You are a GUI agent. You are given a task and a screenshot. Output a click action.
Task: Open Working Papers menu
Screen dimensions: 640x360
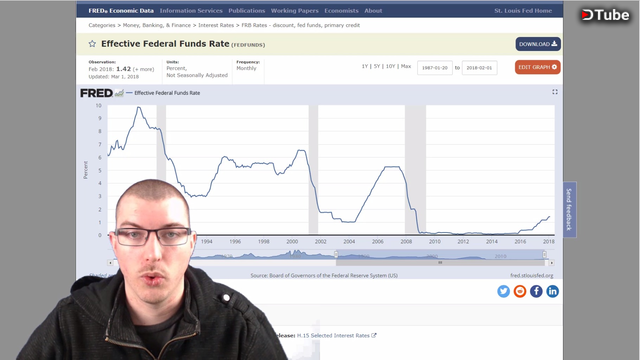click(294, 11)
